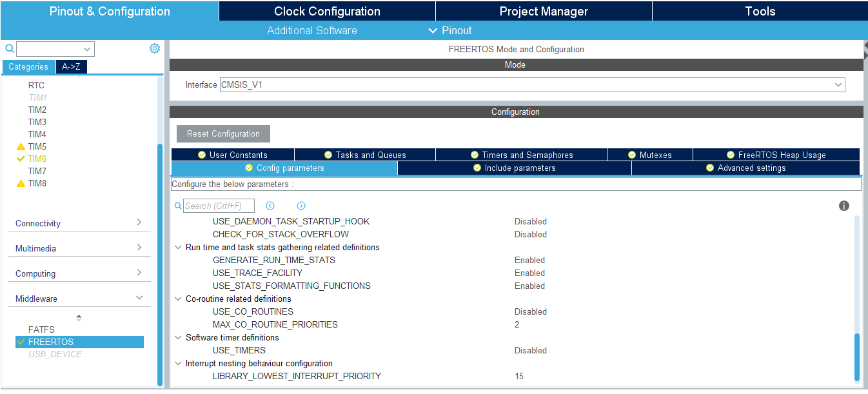The image size is (868, 394).
Task: Click USE_TIMERS Disabled value
Action: pos(530,350)
